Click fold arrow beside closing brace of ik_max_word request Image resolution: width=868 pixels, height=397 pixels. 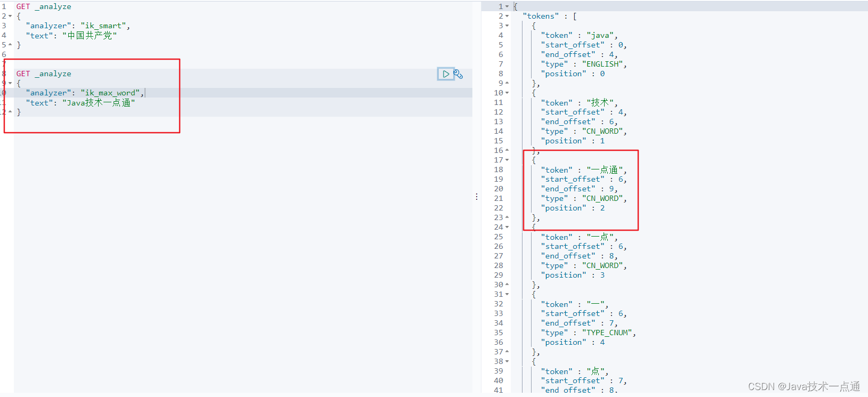(10, 112)
